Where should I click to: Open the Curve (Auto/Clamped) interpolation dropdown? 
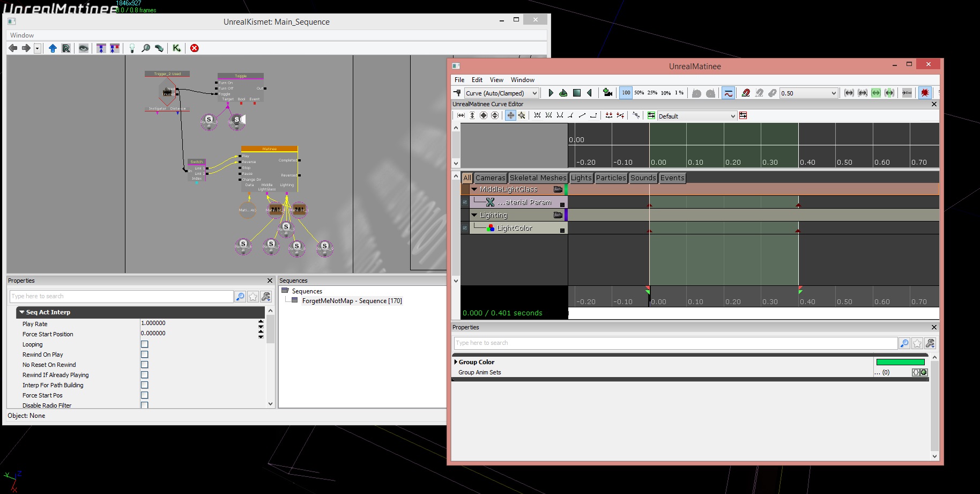(x=502, y=93)
